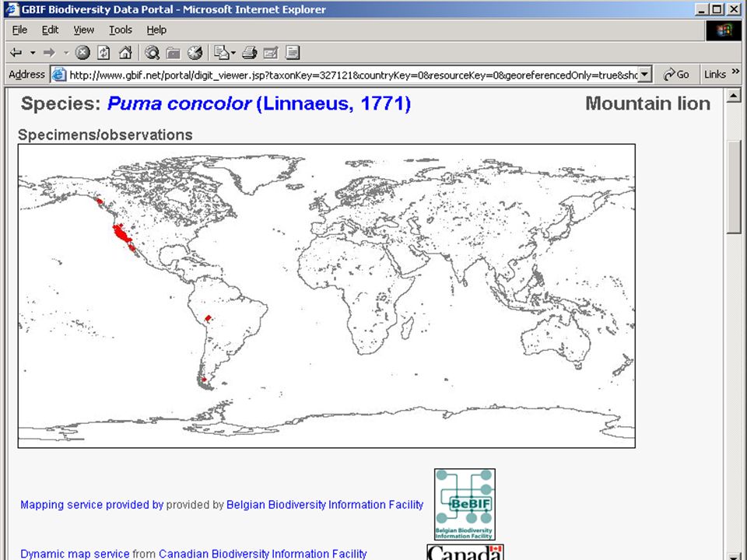
Task: Open the Favorites folder icon
Action: [174, 52]
